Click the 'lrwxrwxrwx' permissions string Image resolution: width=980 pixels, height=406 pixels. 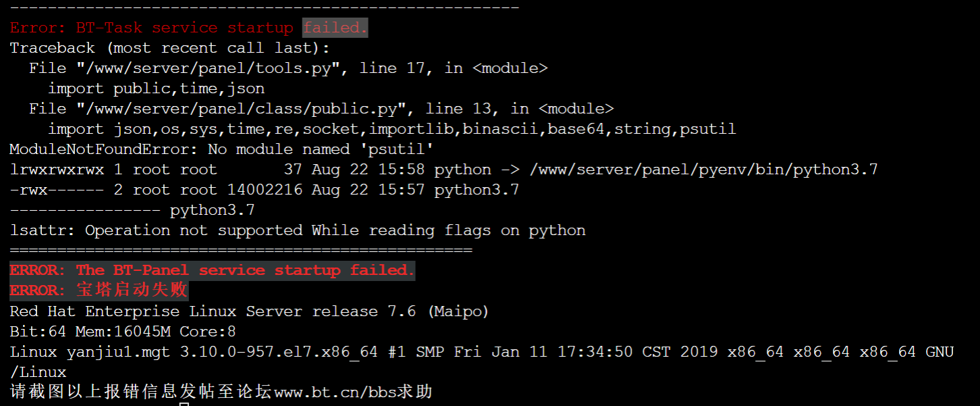pos(57,170)
